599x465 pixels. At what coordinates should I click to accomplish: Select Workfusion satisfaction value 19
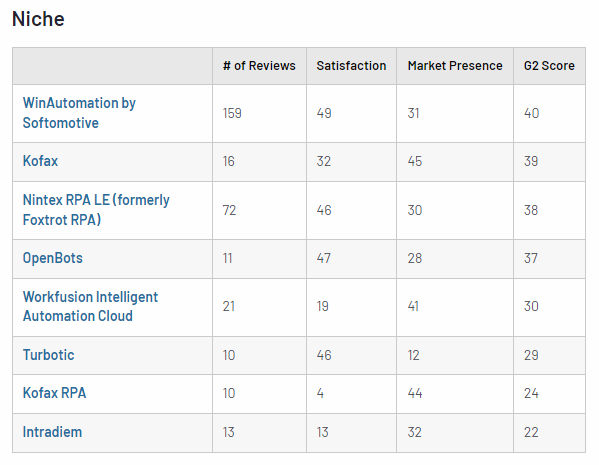pyautogui.click(x=322, y=306)
